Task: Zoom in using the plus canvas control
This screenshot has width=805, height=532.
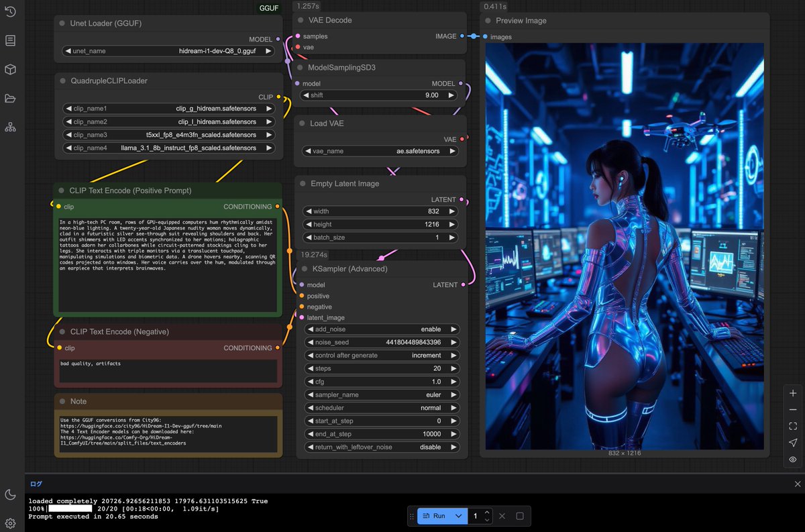Action: coord(792,393)
